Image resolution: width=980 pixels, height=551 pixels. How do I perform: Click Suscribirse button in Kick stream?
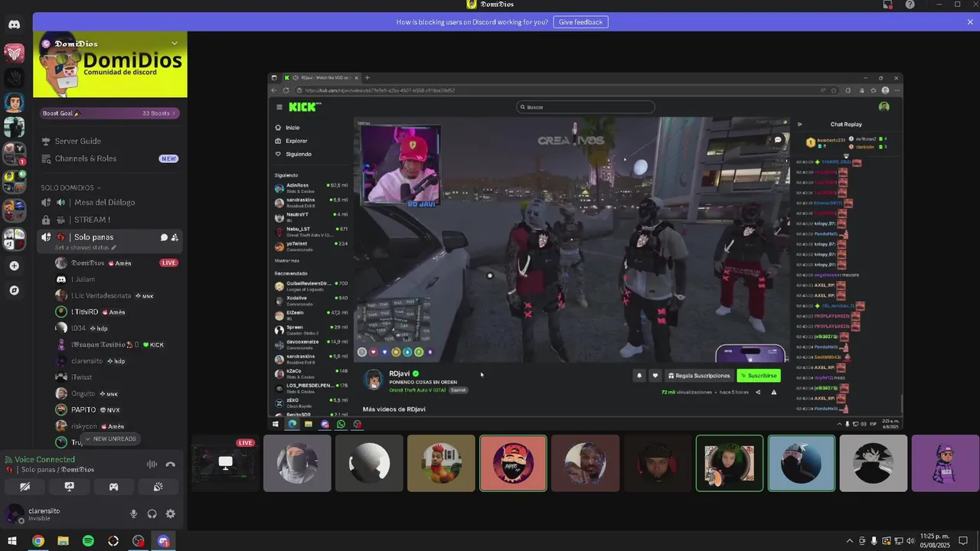click(x=758, y=376)
